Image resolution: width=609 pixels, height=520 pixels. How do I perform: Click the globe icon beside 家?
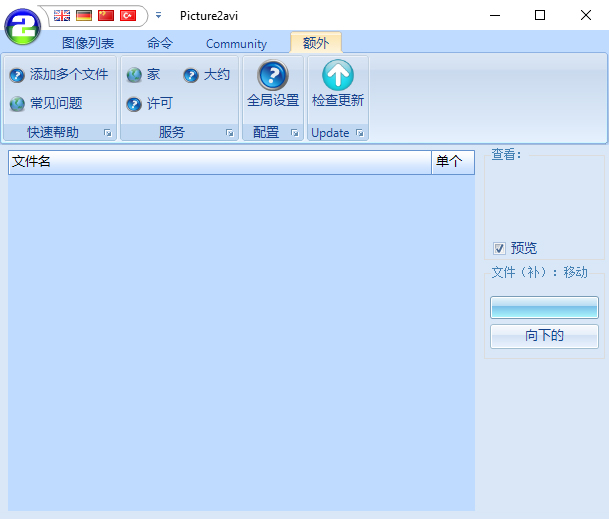tap(134, 75)
